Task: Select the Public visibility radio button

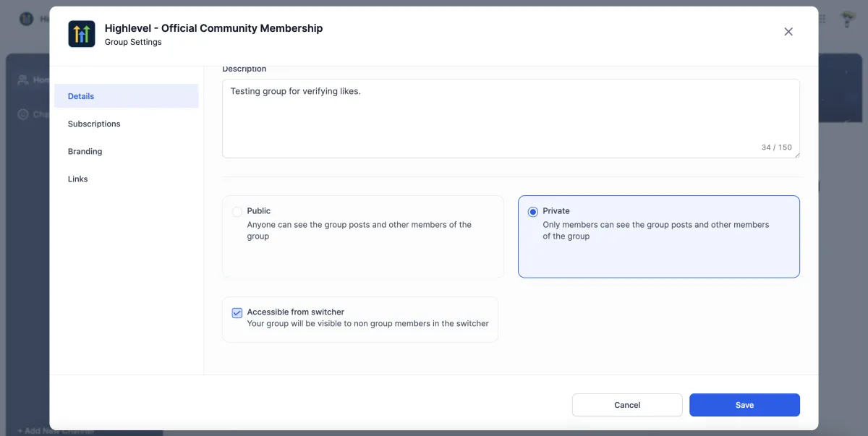Action: 237,212
